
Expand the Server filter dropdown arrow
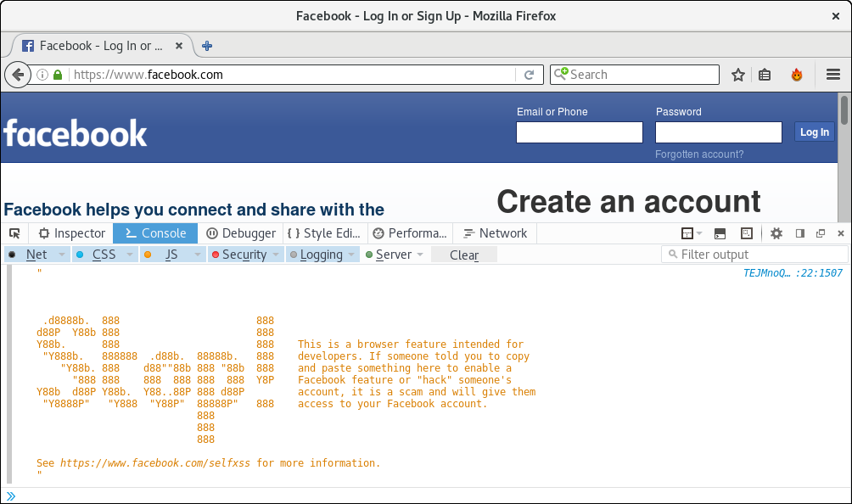point(420,255)
